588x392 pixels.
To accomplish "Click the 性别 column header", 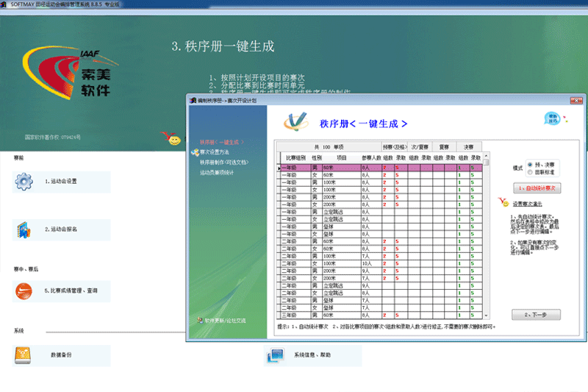I will [x=317, y=158].
